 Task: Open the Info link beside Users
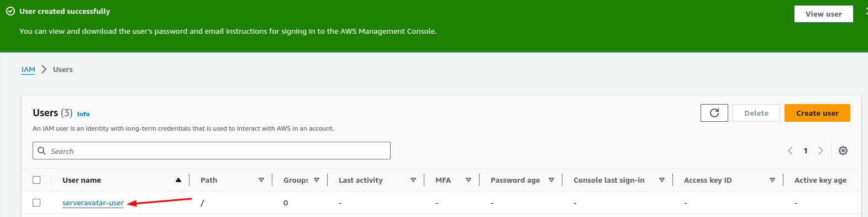click(83, 114)
